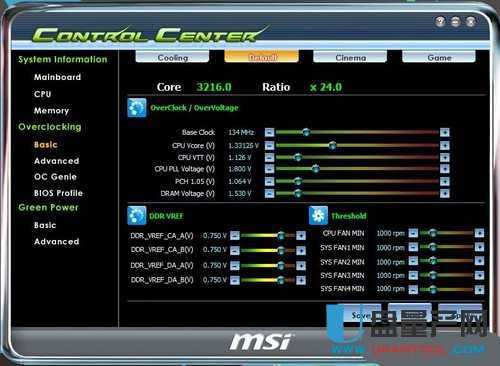Lower CPU FAN MIN threshold

coord(413,233)
